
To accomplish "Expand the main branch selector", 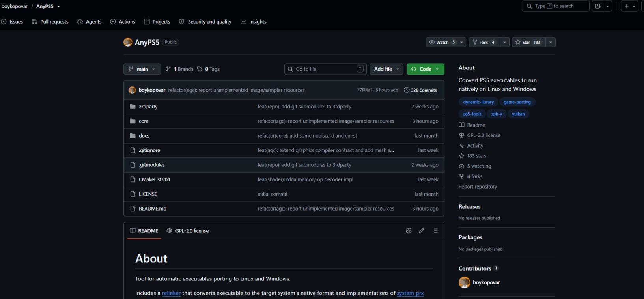I will pyautogui.click(x=142, y=69).
